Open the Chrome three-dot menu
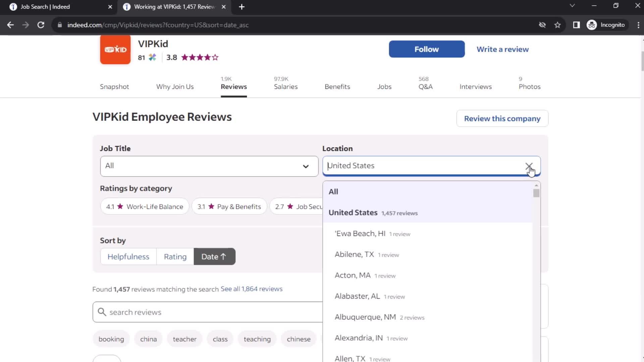644x362 pixels. coord(638,25)
